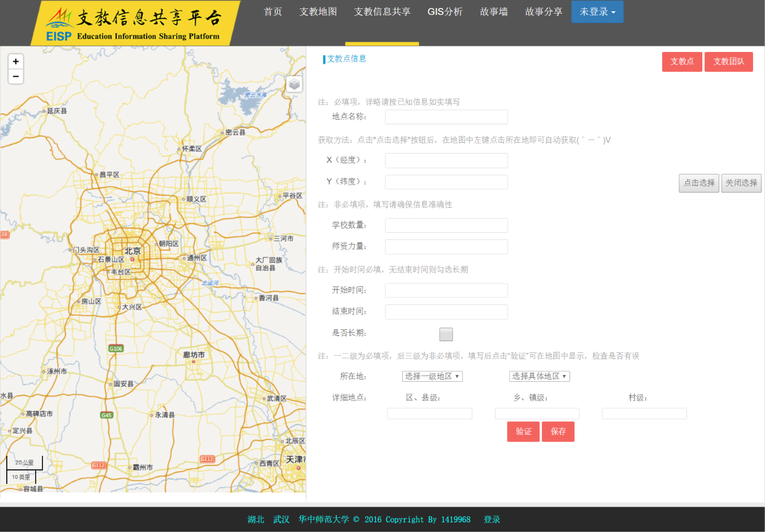765x532 pixels.
Task: Open the 故事墙 page
Action: tap(494, 12)
